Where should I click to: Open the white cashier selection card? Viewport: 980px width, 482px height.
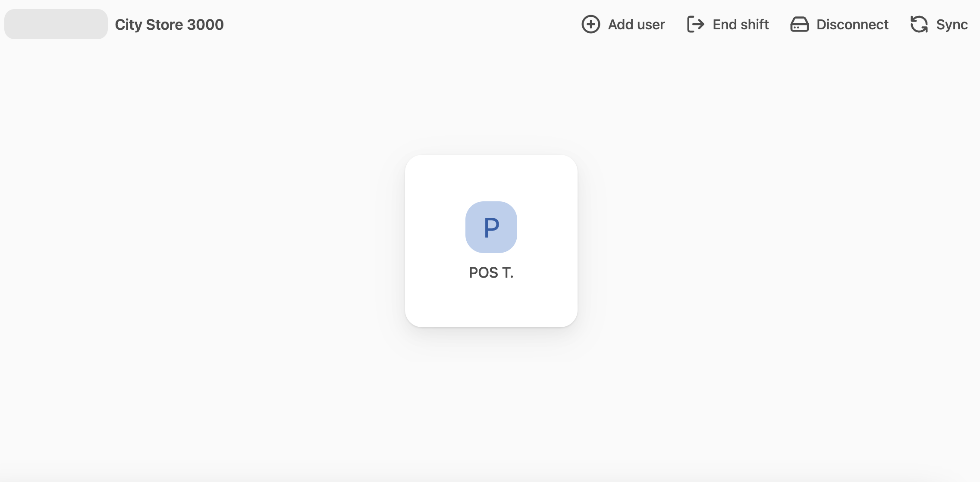[491, 240]
